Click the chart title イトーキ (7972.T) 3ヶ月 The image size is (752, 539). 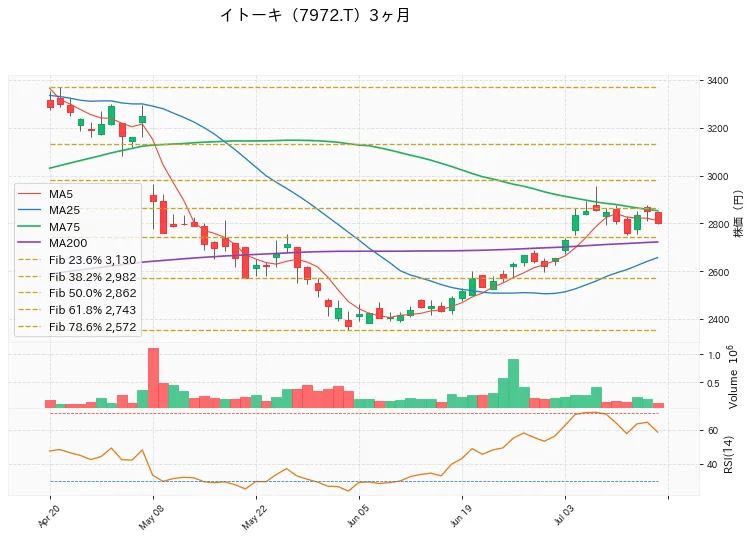[x=315, y=15]
